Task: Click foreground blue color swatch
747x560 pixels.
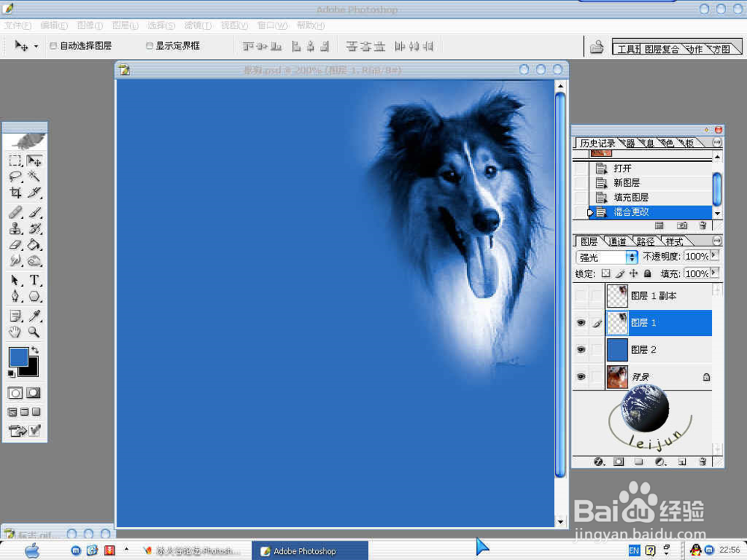Action: coord(17,355)
